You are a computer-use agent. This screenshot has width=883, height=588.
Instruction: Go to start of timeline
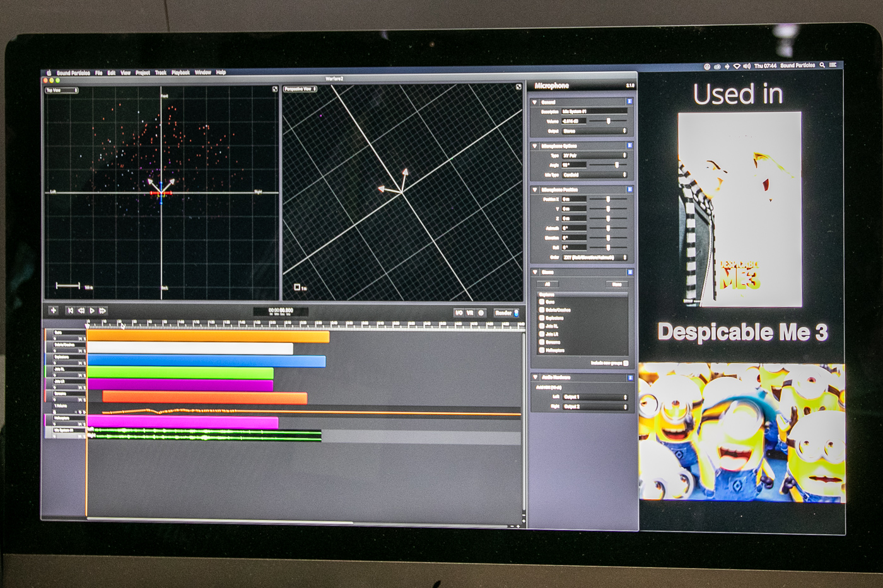[70, 310]
